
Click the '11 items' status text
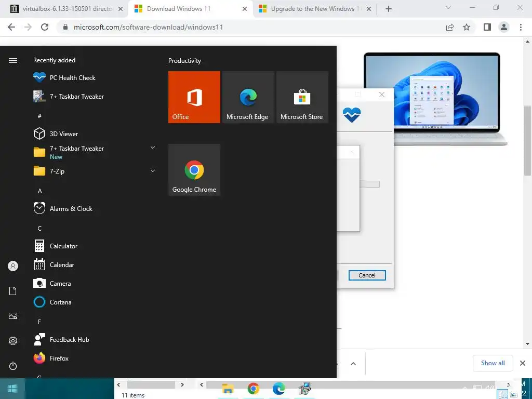click(133, 395)
